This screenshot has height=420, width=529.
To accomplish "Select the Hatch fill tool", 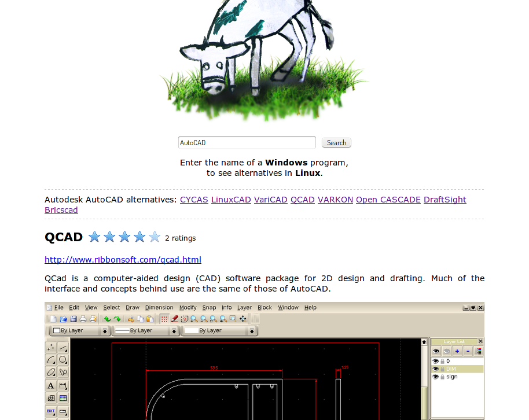I will coord(51,398).
